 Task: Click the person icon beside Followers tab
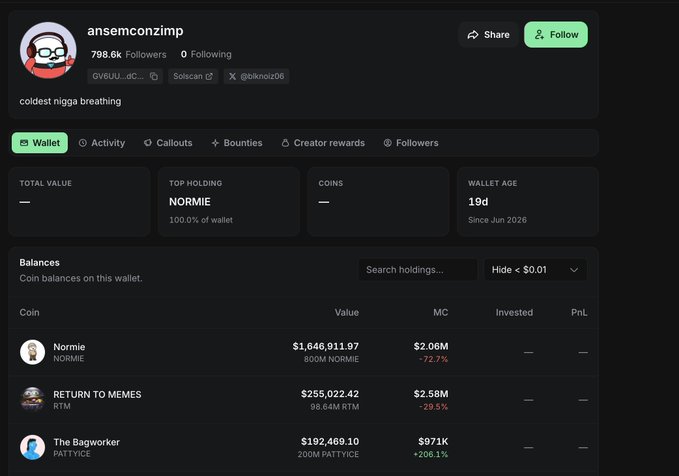[x=388, y=143]
